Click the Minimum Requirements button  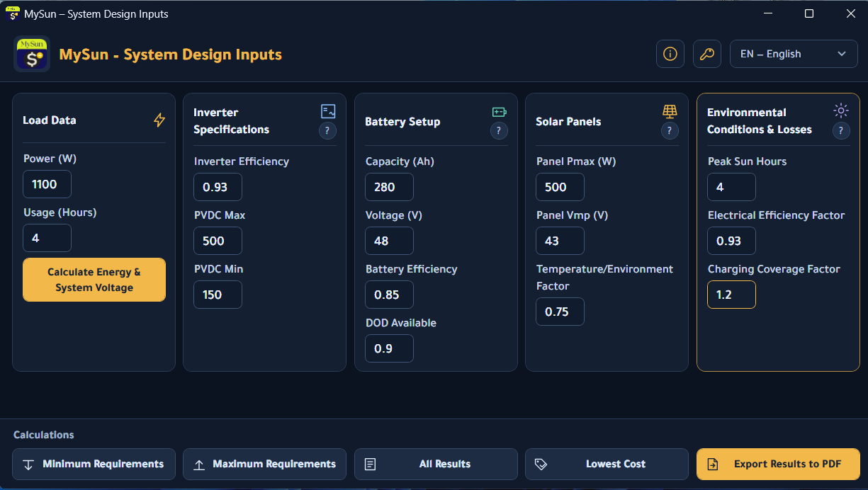pos(94,465)
